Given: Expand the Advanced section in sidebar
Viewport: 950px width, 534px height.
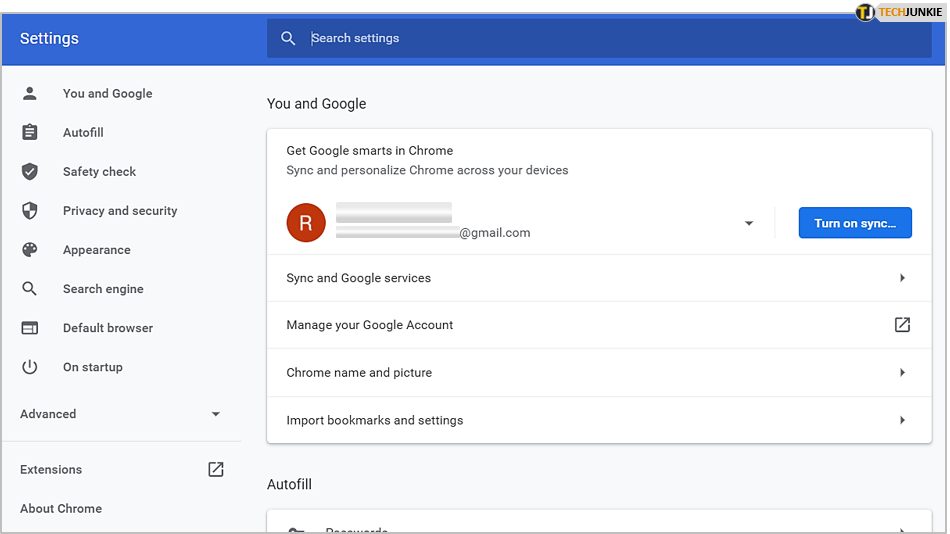Looking at the screenshot, I should pos(120,414).
